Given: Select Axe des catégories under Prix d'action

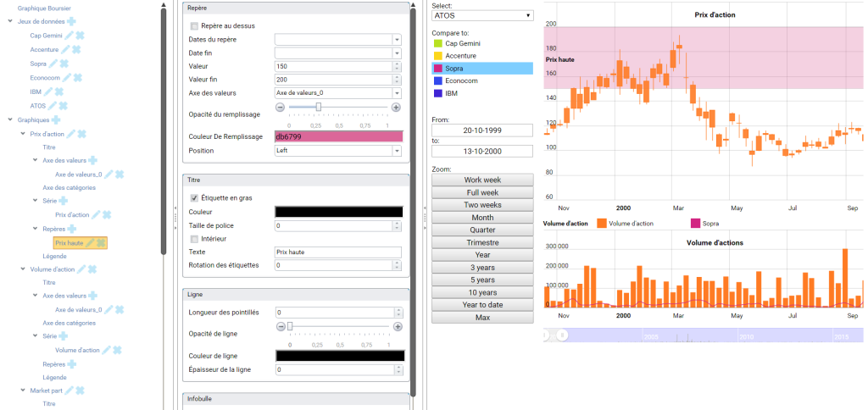Looking at the screenshot, I should pyautogui.click(x=70, y=187).
